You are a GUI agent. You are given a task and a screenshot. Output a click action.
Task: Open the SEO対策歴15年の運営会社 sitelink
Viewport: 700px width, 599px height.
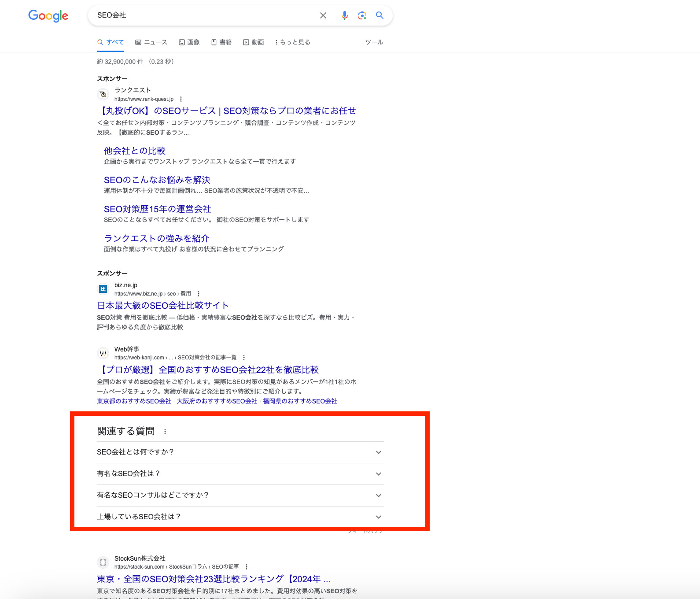click(158, 209)
